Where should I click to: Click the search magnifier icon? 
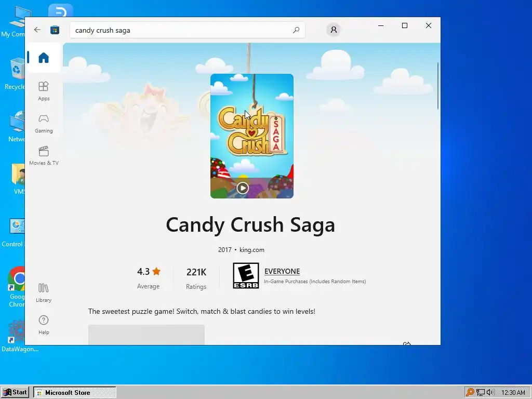coord(296,30)
